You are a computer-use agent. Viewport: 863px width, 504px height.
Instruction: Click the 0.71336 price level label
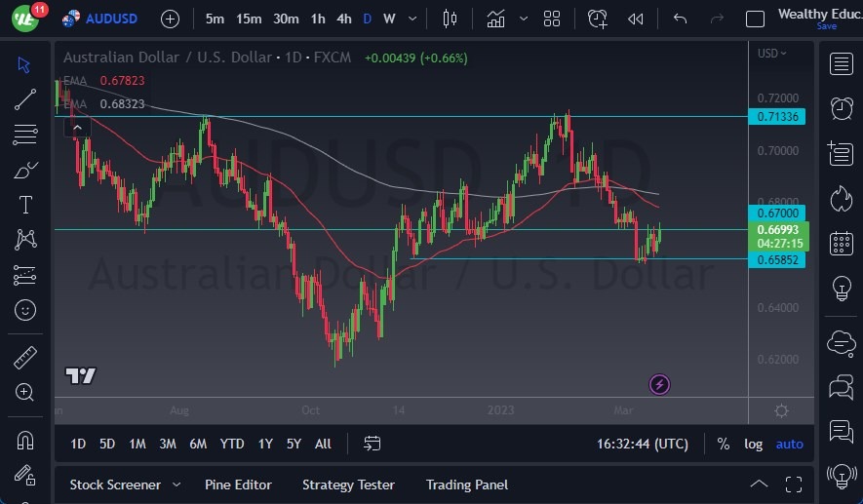pos(777,117)
